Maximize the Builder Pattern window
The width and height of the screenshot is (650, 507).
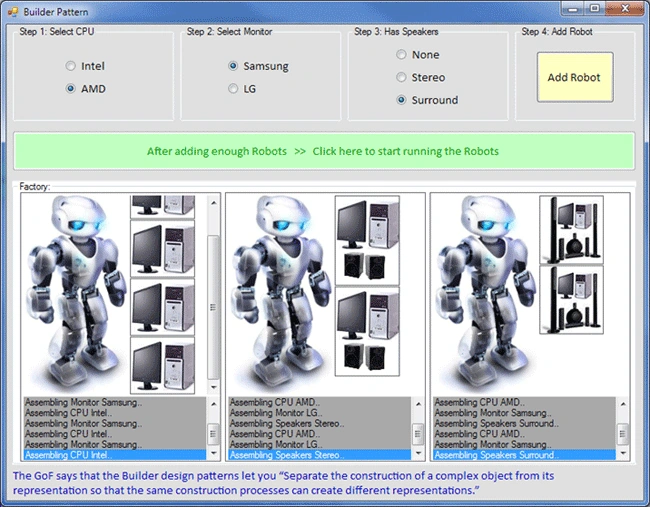pos(595,9)
